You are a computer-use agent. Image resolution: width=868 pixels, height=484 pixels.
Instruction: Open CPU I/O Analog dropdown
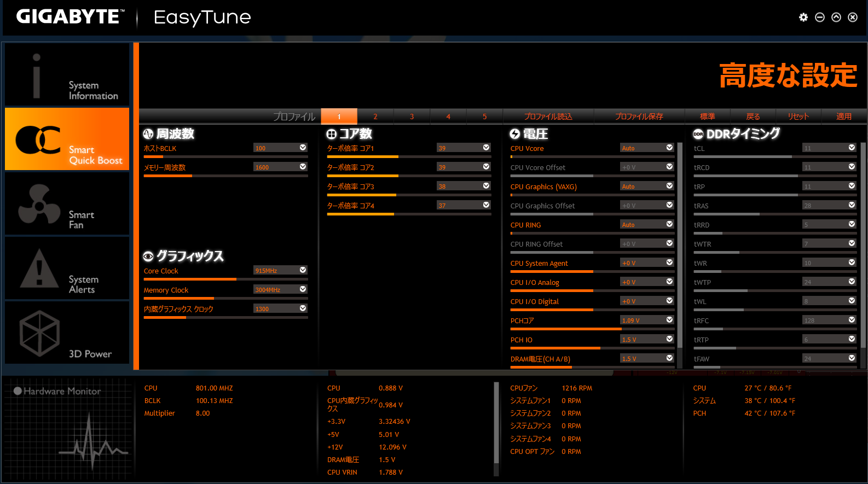(647, 282)
